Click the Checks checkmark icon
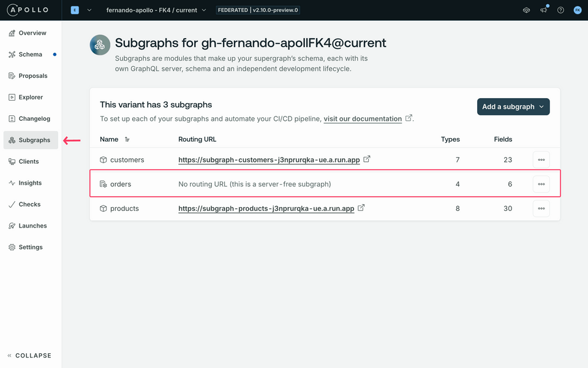The height and width of the screenshot is (368, 588). tap(12, 204)
